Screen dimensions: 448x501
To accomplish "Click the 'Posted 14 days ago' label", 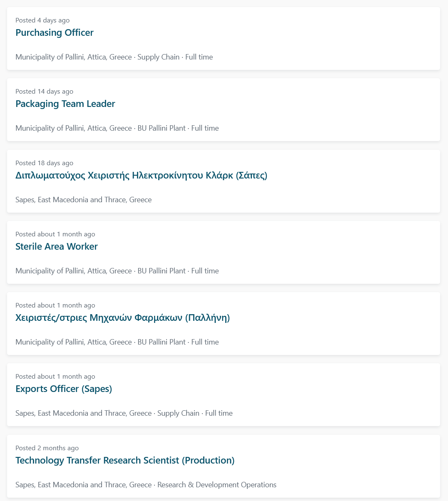I will (44, 92).
